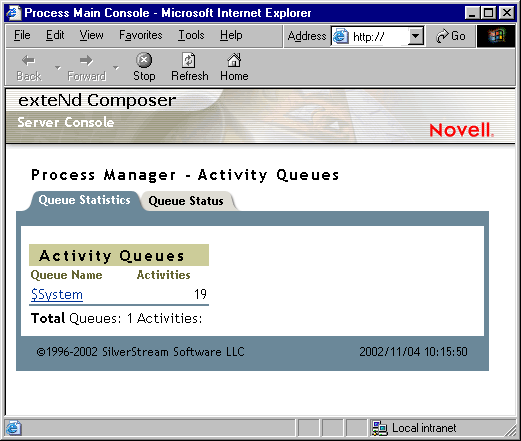This screenshot has height=441, width=521.
Task: Go to the Home page
Action: click(234, 67)
